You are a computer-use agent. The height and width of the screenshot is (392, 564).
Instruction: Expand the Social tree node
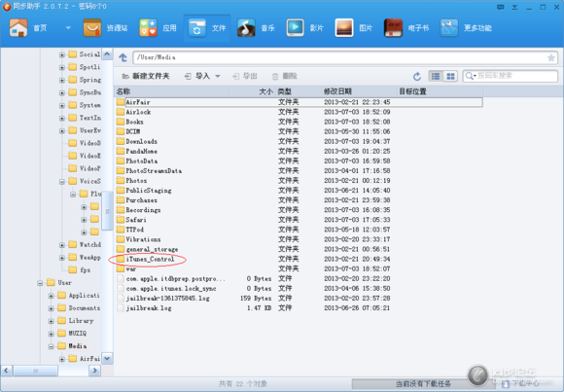click(x=62, y=54)
